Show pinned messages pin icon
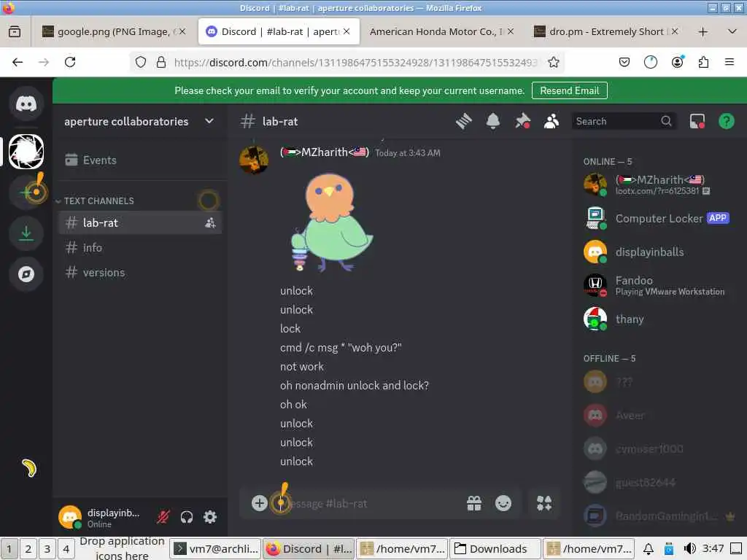This screenshot has height=560, width=747. click(522, 122)
